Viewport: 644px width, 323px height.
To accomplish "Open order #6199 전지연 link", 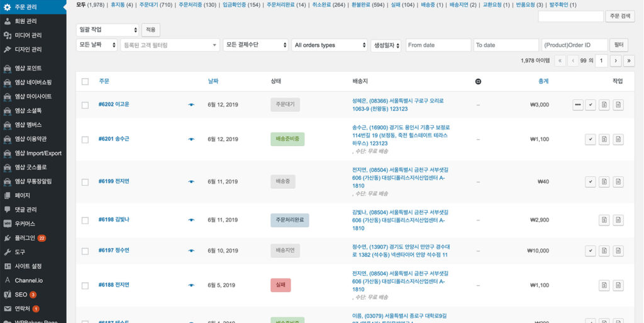I will 114,181.
